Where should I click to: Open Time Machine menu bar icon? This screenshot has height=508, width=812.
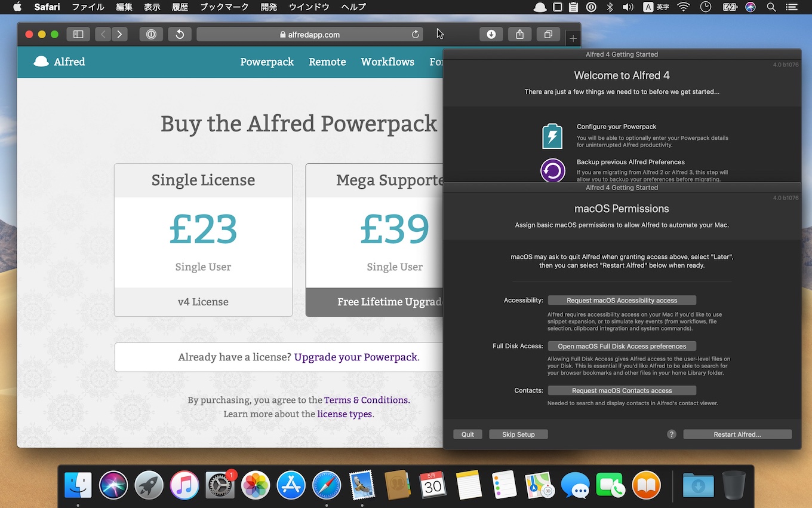706,7
